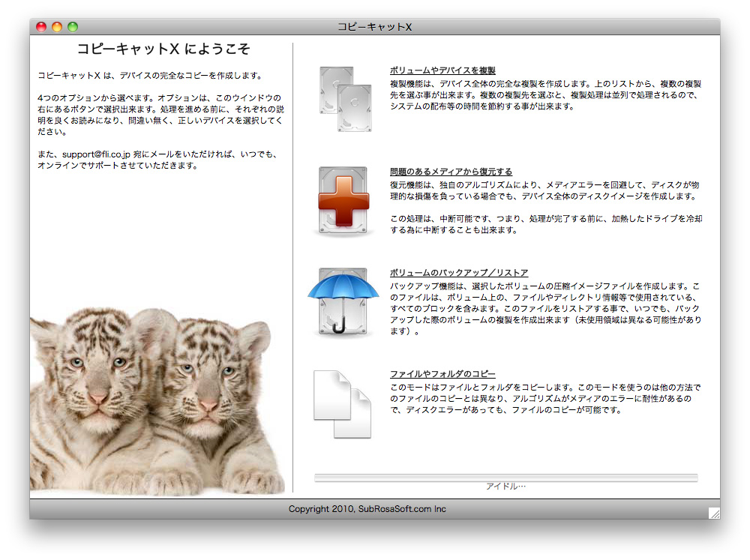This screenshot has height=560, width=750.
Task: Click the バックアップ機能は description paragraph
Action: click(546, 308)
